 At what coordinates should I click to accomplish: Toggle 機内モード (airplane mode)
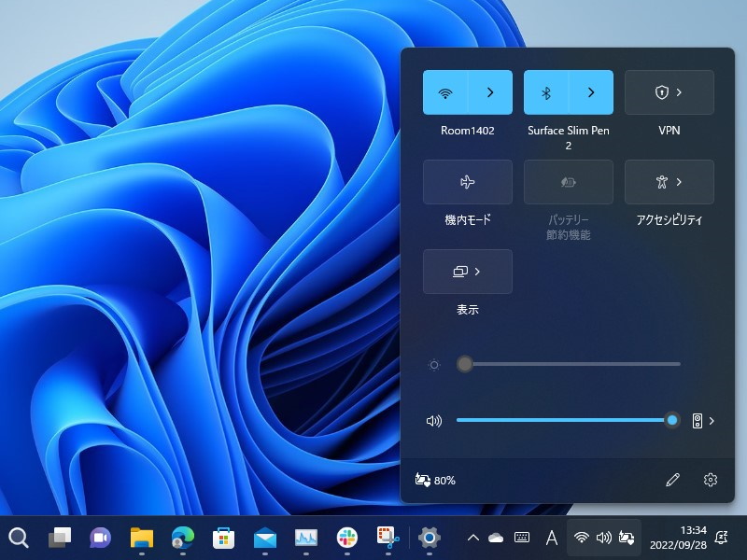[467, 182]
